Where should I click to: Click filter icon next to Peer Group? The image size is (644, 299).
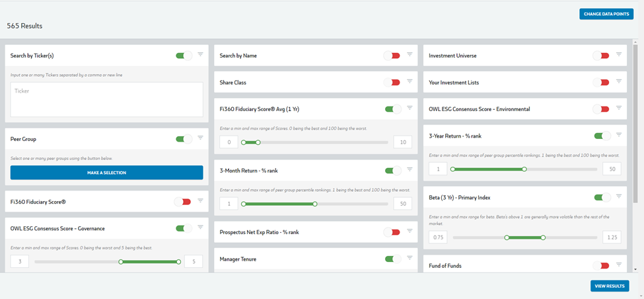[x=200, y=138]
